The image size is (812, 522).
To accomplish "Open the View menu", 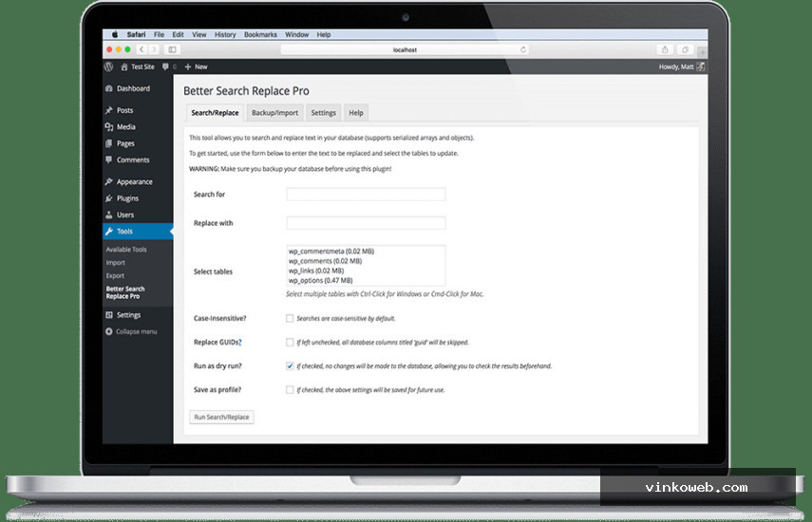I will coord(199,35).
